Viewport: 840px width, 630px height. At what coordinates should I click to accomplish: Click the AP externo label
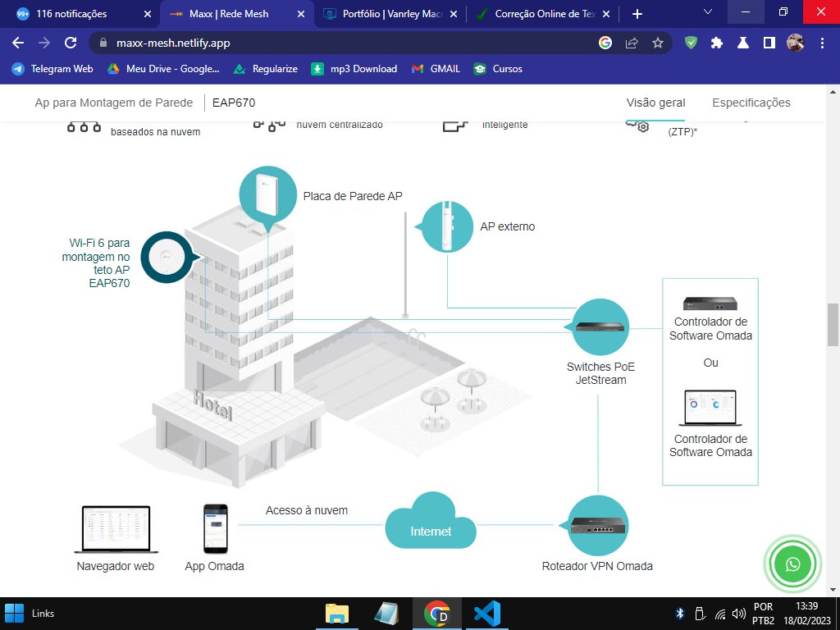coord(507,226)
